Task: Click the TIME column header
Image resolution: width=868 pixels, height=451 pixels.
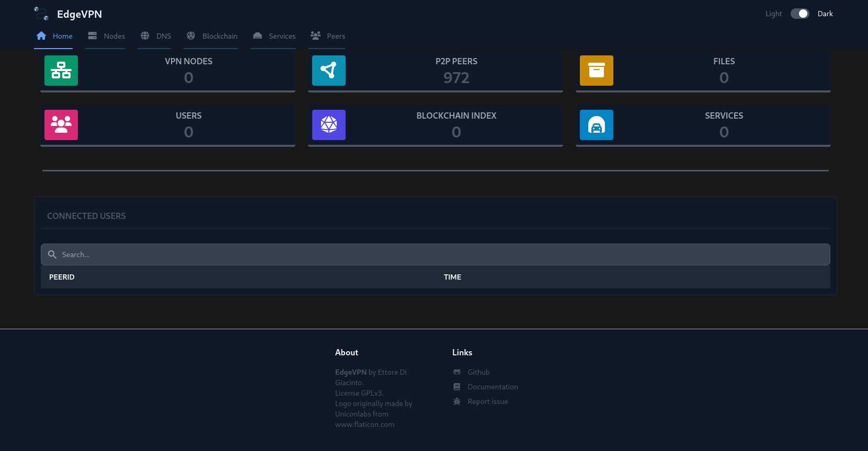Action: [x=452, y=277]
